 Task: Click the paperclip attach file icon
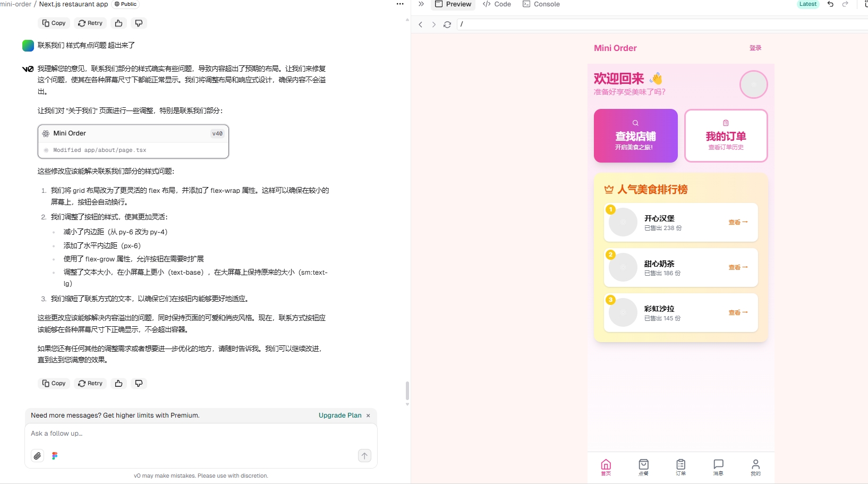pyautogui.click(x=37, y=456)
